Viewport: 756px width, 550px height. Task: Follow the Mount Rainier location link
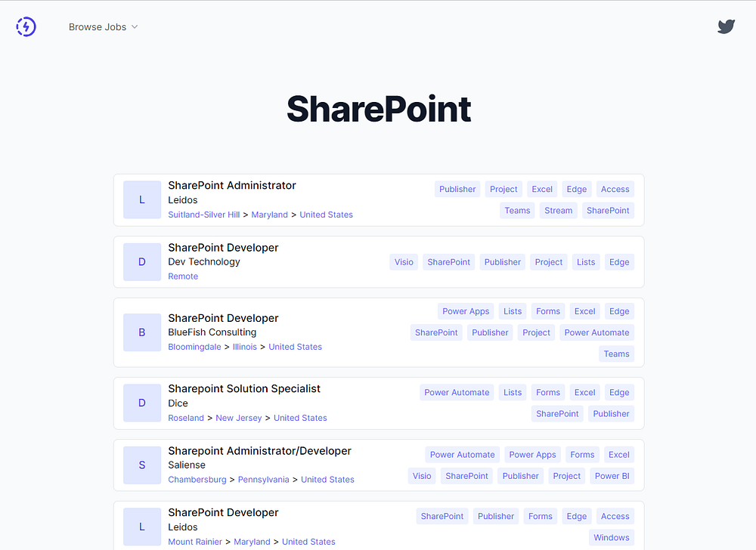[x=195, y=542]
